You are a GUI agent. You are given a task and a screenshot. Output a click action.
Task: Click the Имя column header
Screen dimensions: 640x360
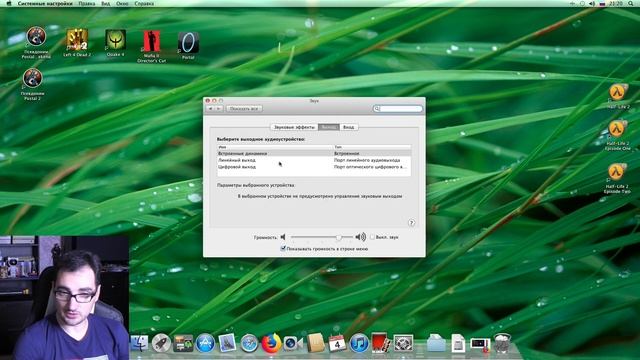click(275, 147)
